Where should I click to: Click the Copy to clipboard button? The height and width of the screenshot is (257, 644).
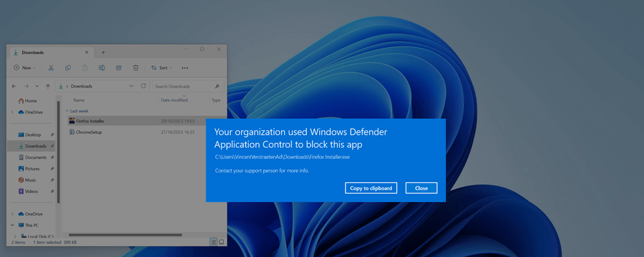click(371, 188)
